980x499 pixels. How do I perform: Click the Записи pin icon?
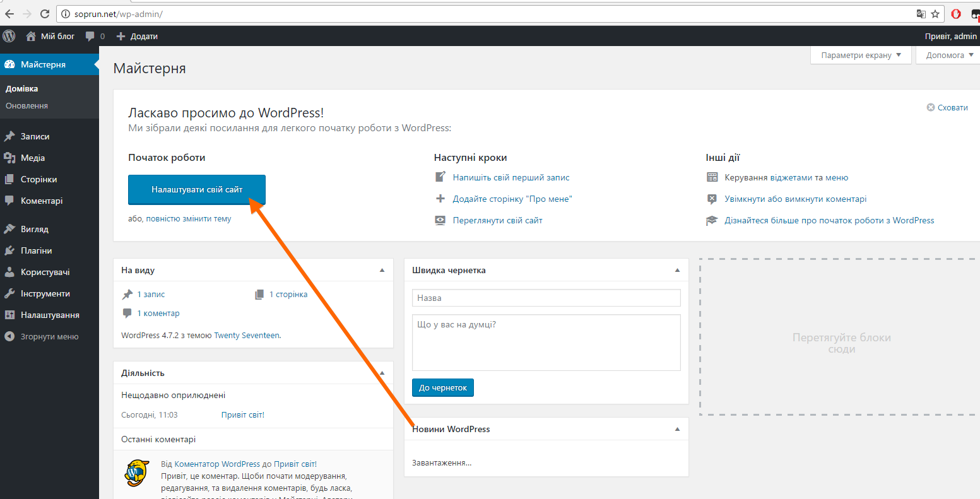click(x=9, y=136)
